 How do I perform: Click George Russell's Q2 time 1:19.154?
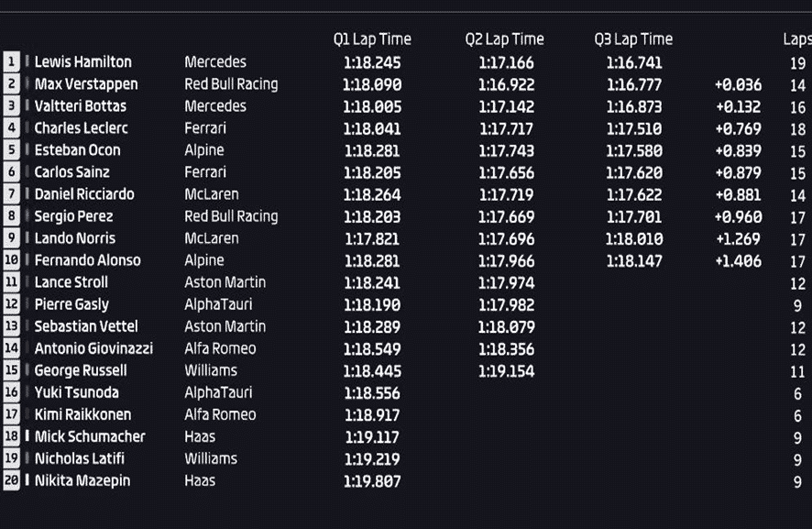pos(507,371)
